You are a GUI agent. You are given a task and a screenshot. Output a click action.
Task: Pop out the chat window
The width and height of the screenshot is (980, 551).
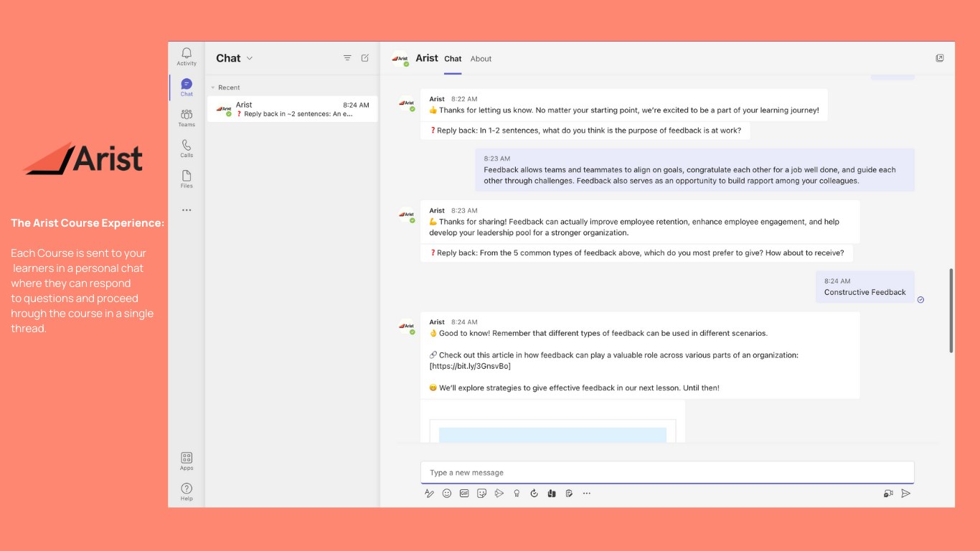[x=940, y=58]
